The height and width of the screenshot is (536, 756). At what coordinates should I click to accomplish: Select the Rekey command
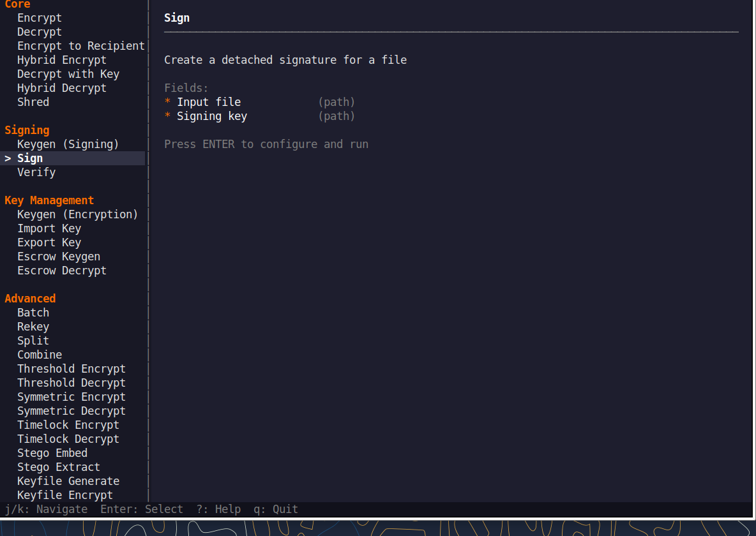click(x=33, y=326)
